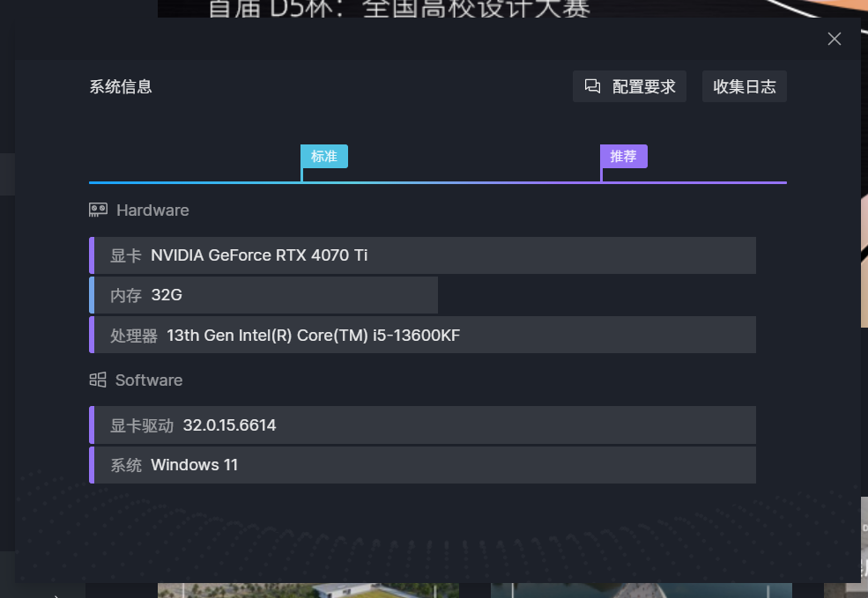Click the 系统信息 dialog title
The width and height of the screenshot is (868, 598).
(x=121, y=86)
